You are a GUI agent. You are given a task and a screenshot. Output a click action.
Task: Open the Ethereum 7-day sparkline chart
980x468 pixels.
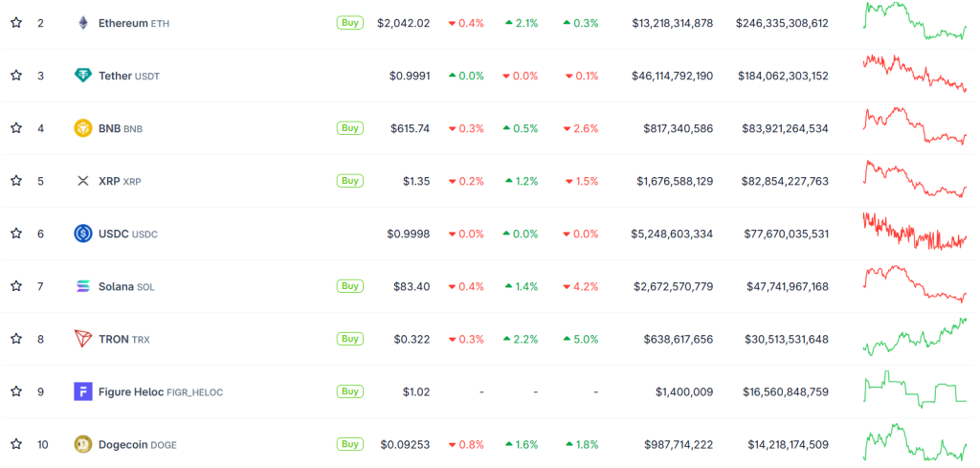tap(915, 21)
